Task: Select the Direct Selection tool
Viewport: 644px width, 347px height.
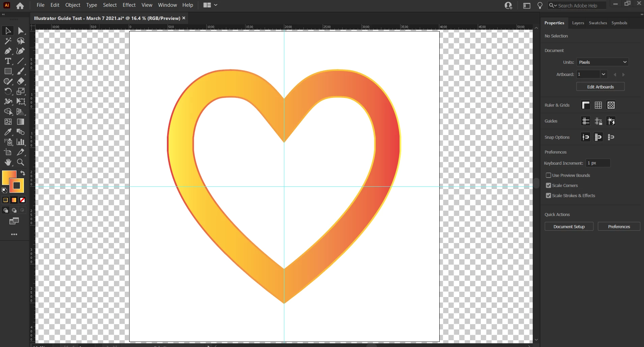Action: tap(21, 31)
